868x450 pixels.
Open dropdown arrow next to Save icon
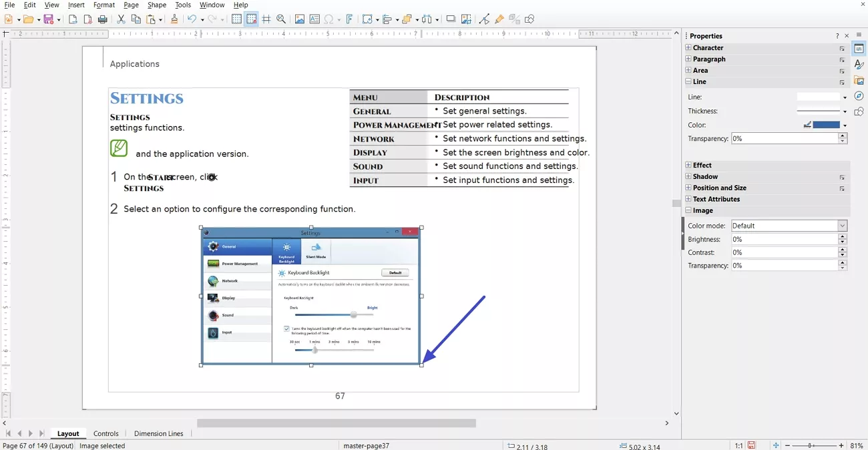click(x=59, y=20)
